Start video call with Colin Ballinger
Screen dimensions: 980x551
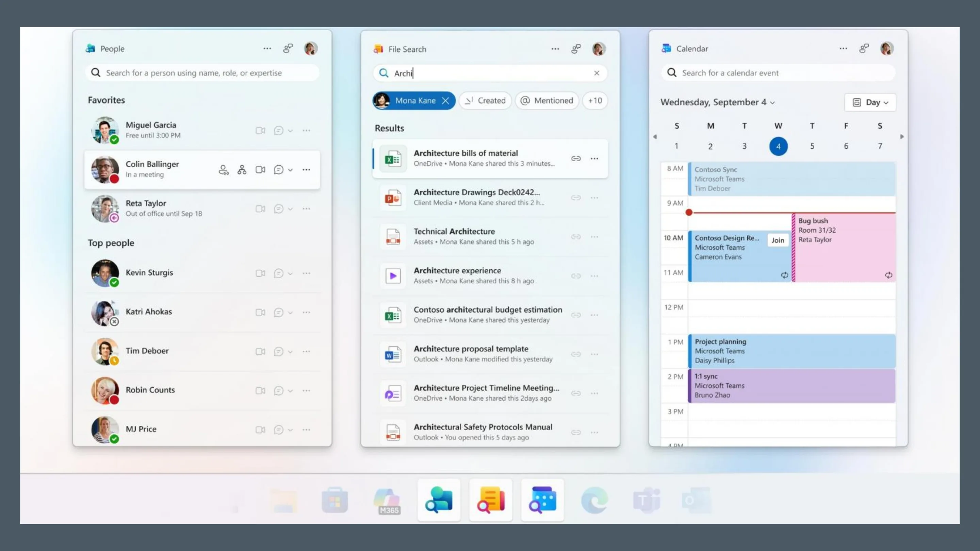point(260,170)
